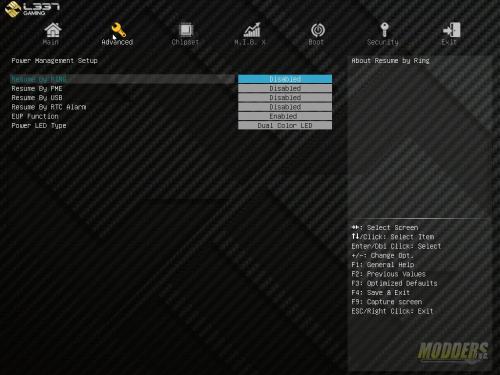Click the Exit door icon
The image size is (500, 375).
pos(451,30)
